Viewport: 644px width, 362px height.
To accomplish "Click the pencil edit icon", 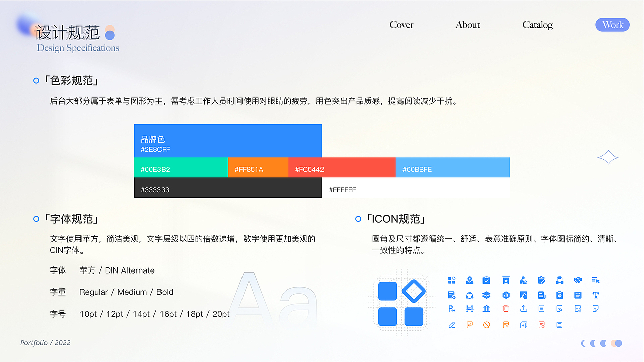I will coord(452,325).
